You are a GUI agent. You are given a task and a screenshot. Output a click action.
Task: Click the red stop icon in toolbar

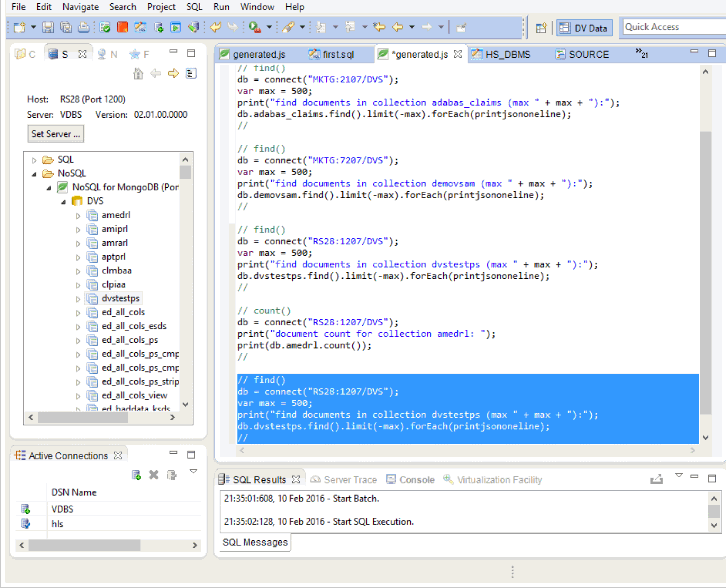click(122, 27)
